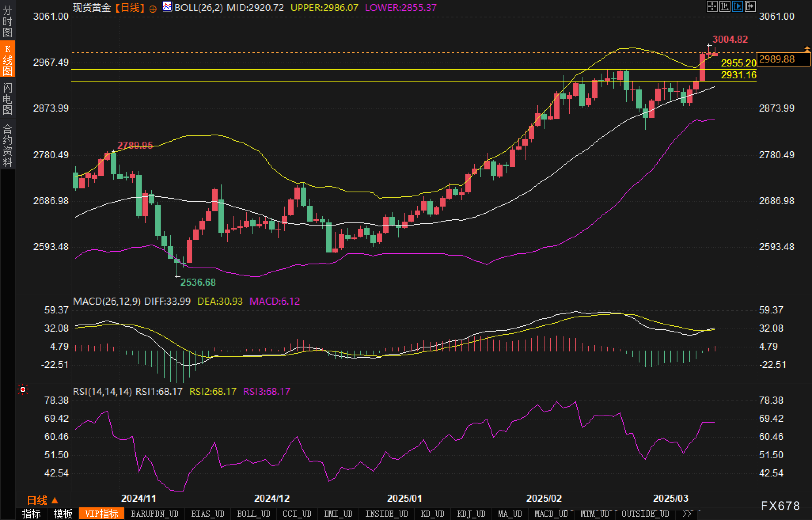Image resolution: width=812 pixels, height=520 pixels.
Task: Open the 模板 templates menu
Action: (x=63, y=514)
